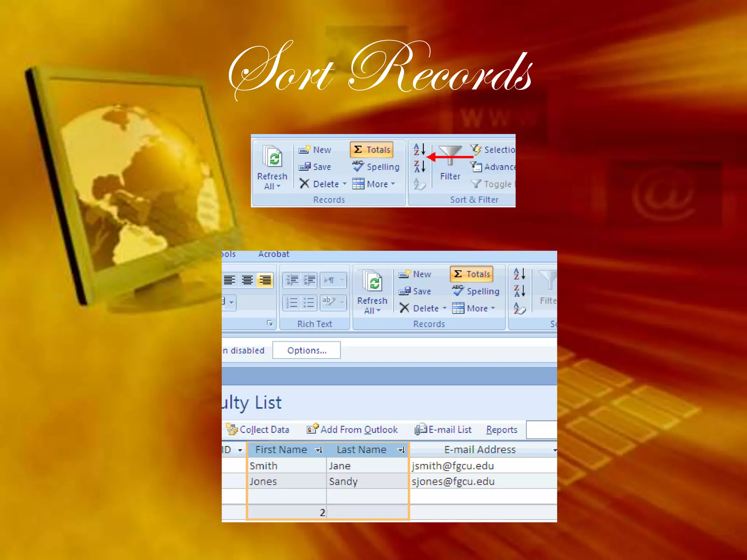Click the Selection filter icon
Image resolution: width=747 pixels, height=560 pixels.
point(476,149)
